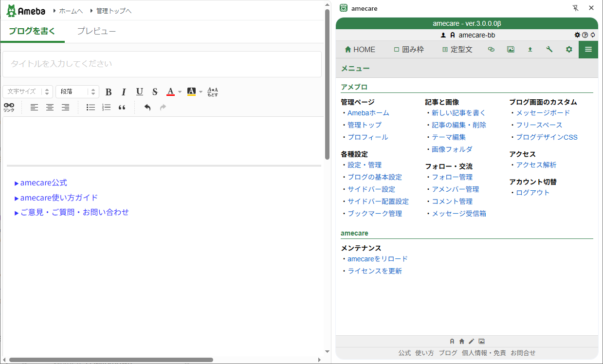The height and width of the screenshot is (364, 603).
Task: Open the green hamburger menu button
Action: pos(588,50)
